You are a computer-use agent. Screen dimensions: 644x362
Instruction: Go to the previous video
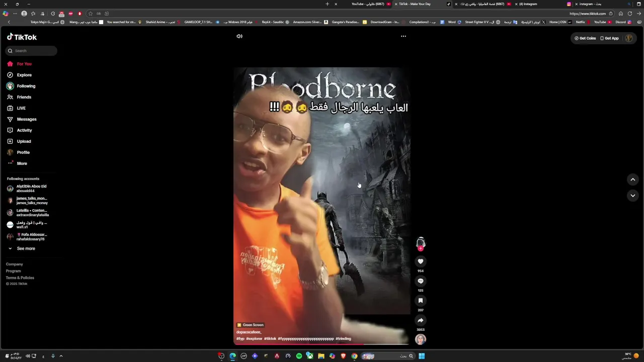[633, 179]
